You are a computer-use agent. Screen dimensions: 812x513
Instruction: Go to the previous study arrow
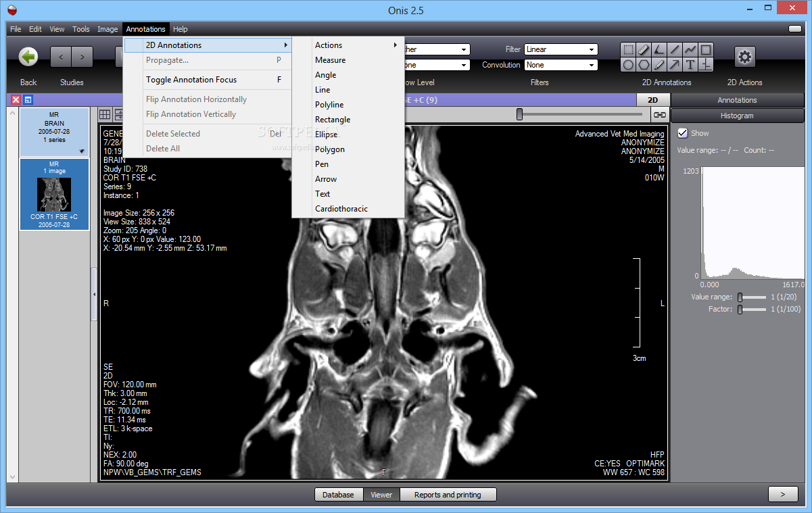coord(62,57)
